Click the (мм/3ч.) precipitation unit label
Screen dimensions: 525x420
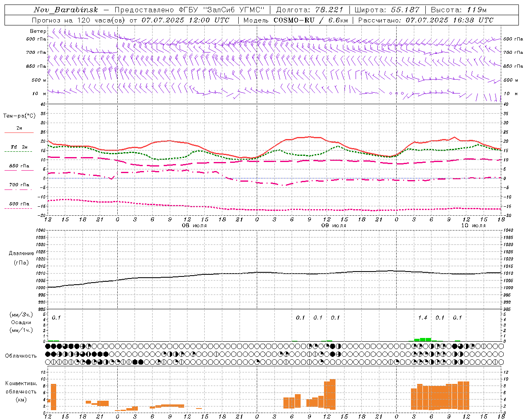pos(21,315)
